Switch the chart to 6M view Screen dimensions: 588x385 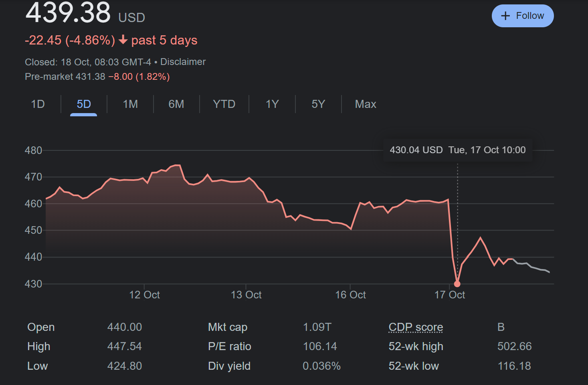176,104
